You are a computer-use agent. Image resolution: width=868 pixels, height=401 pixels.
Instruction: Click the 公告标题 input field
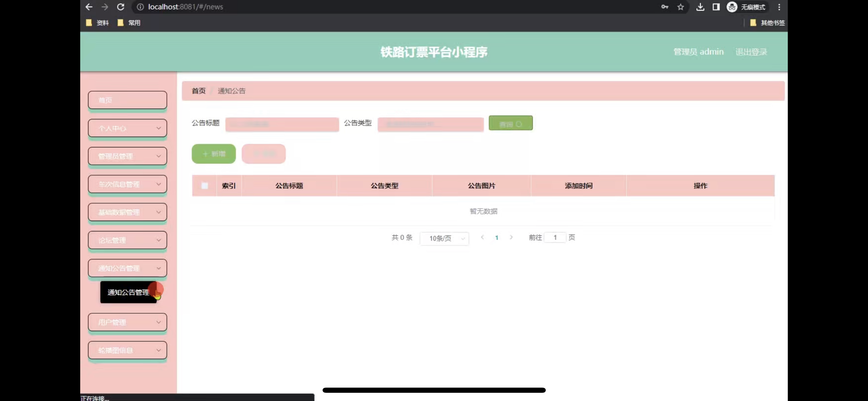pyautogui.click(x=282, y=124)
